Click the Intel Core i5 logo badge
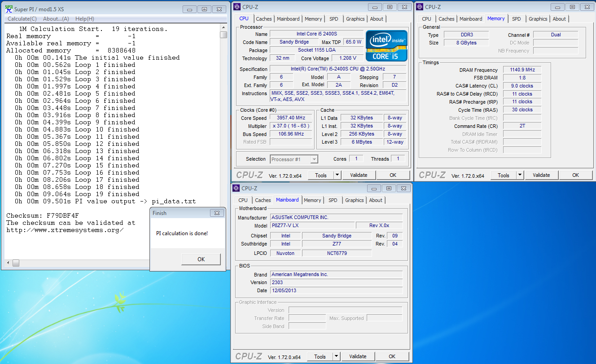Viewport: 596px width, 364px height. (x=386, y=45)
